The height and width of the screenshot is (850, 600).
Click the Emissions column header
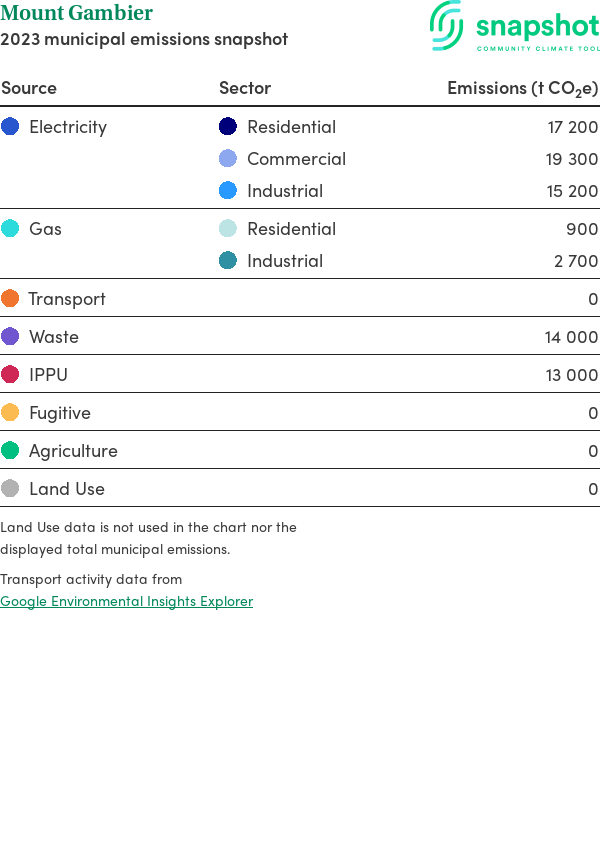[522, 88]
